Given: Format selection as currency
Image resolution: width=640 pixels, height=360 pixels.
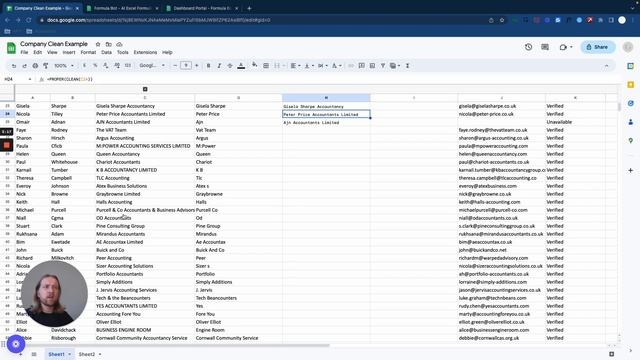Looking at the screenshot, I should (84, 66).
